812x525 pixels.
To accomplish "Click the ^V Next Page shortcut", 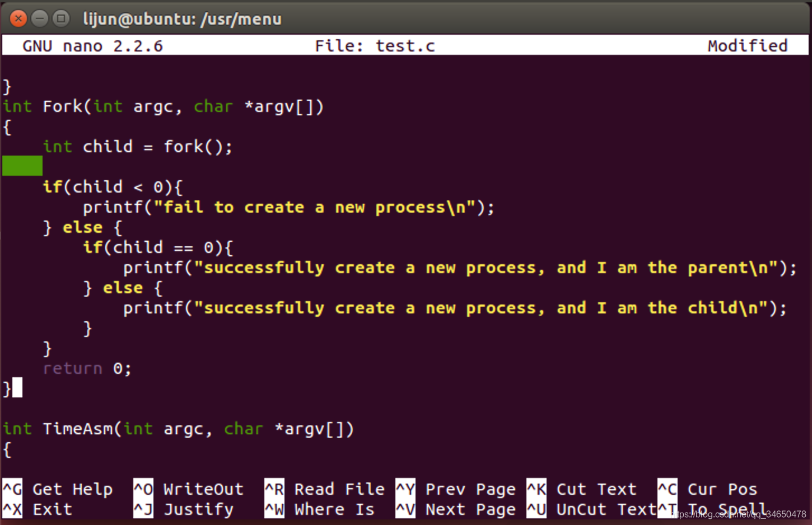I will tap(456, 509).
